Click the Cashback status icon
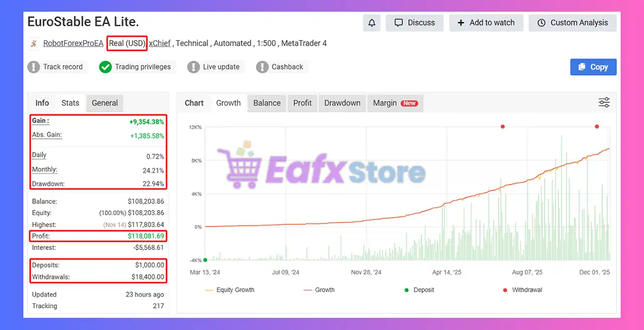This screenshot has height=330, width=644. (x=262, y=67)
